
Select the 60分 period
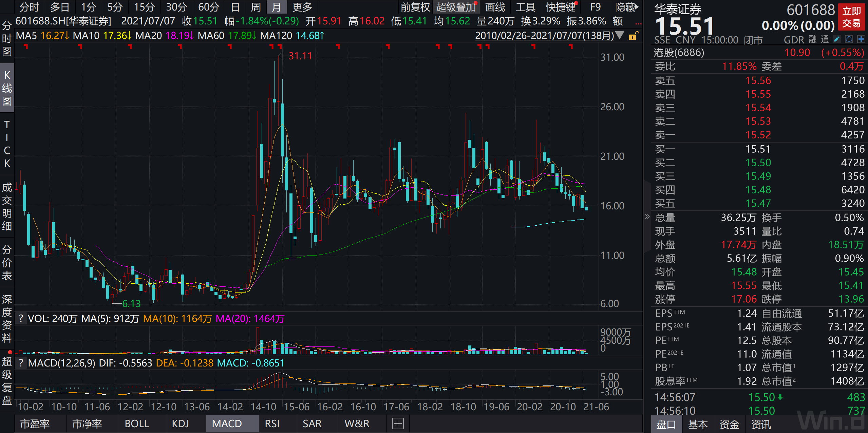point(209,7)
